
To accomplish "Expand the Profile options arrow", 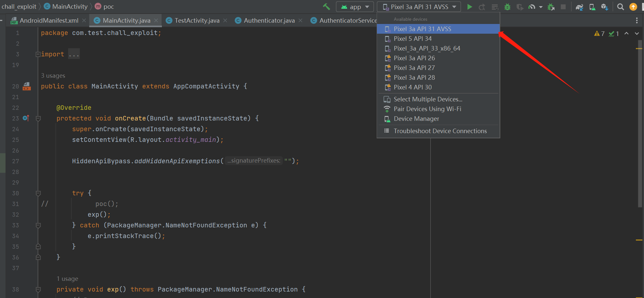I will click(x=541, y=7).
